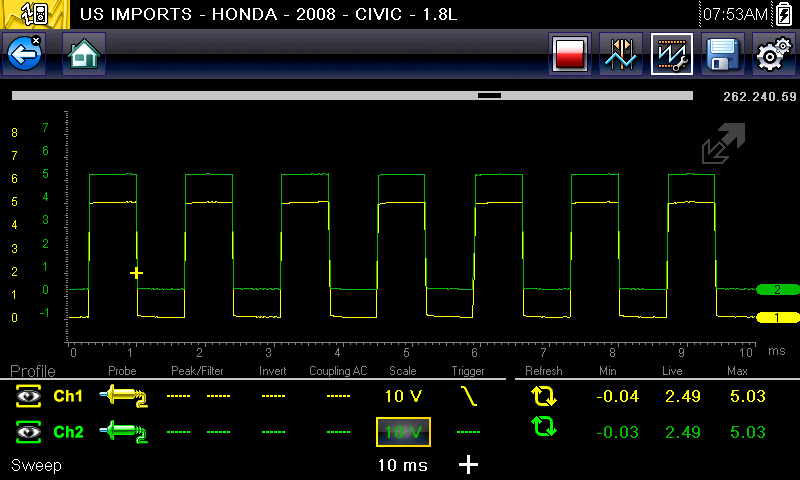Go back using the blue arrow button

pos(24,54)
